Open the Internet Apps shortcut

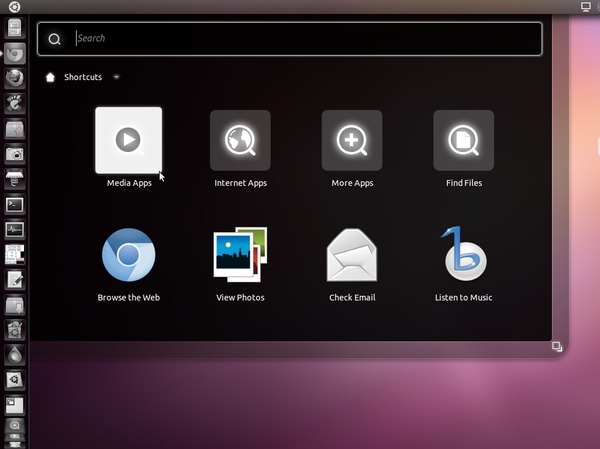click(240, 141)
